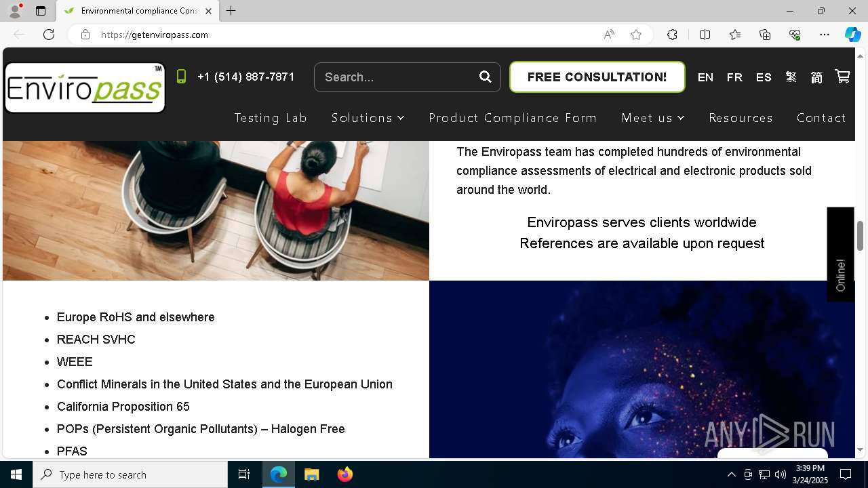Click the overhead seated people photo

point(216,211)
